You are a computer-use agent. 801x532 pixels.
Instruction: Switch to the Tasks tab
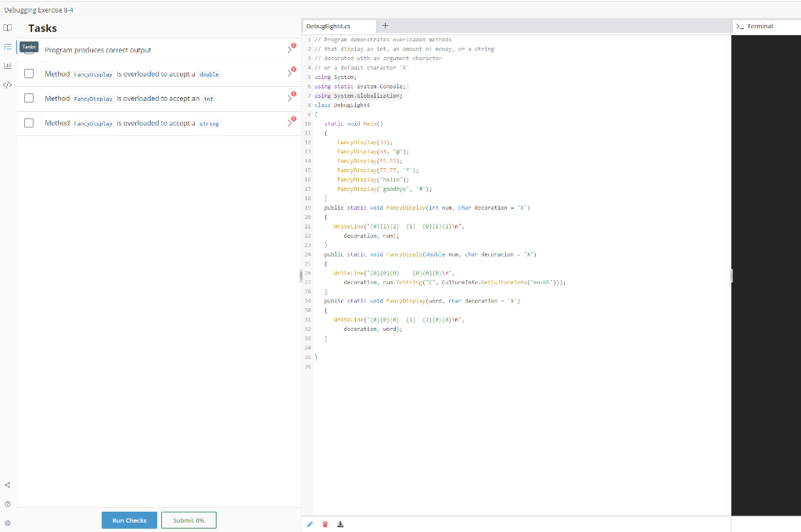click(29, 47)
